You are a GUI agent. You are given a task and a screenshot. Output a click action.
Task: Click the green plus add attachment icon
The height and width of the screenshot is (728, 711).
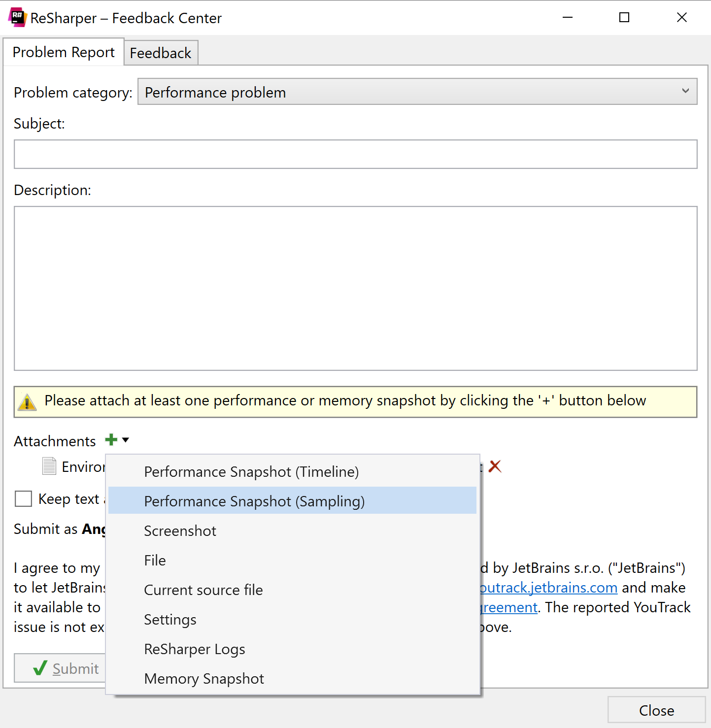[x=111, y=440]
